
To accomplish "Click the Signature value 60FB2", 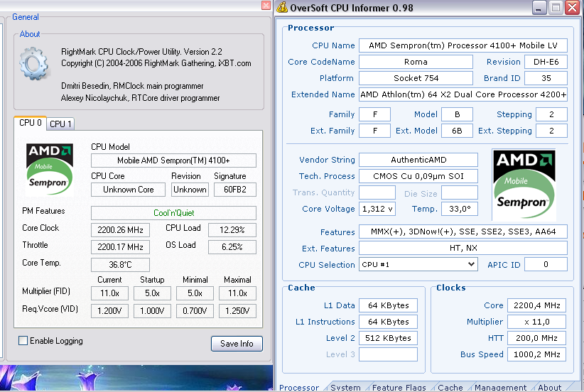I will point(235,190).
